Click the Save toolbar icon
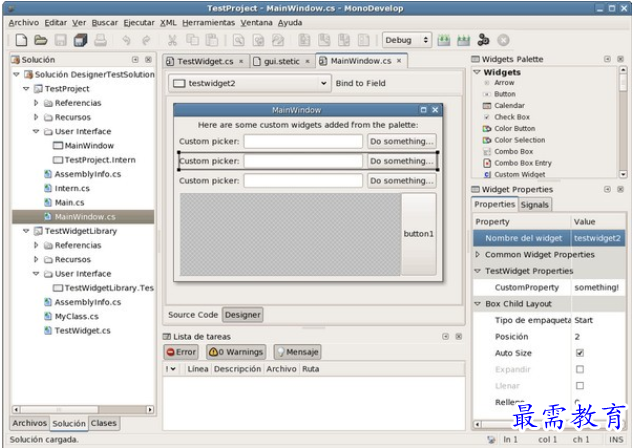Screen dimensions: 634x448 [61, 40]
